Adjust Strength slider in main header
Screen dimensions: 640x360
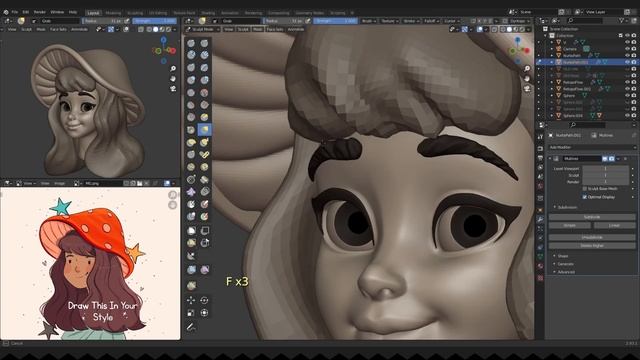click(x=336, y=21)
